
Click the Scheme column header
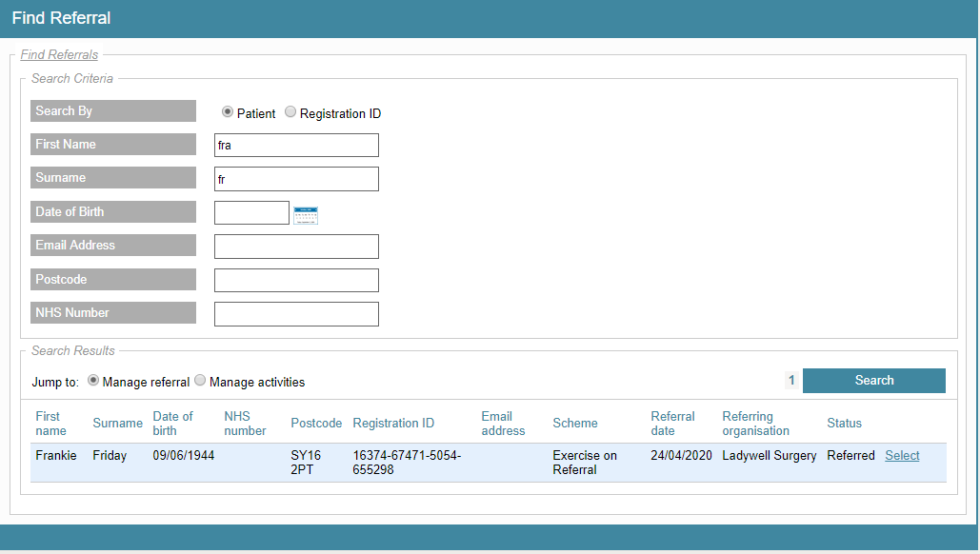click(x=575, y=423)
